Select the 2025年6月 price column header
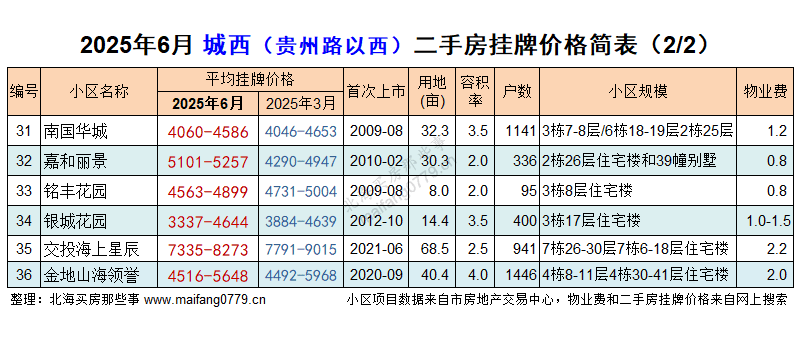 point(208,104)
